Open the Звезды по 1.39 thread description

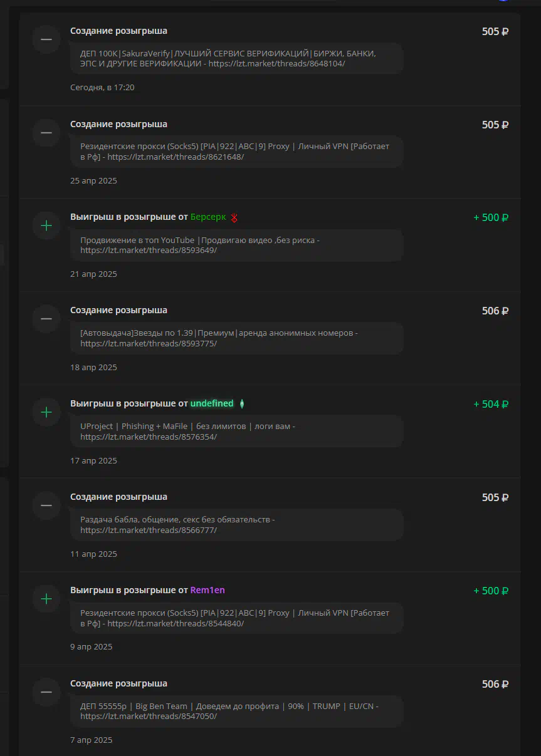pos(236,338)
